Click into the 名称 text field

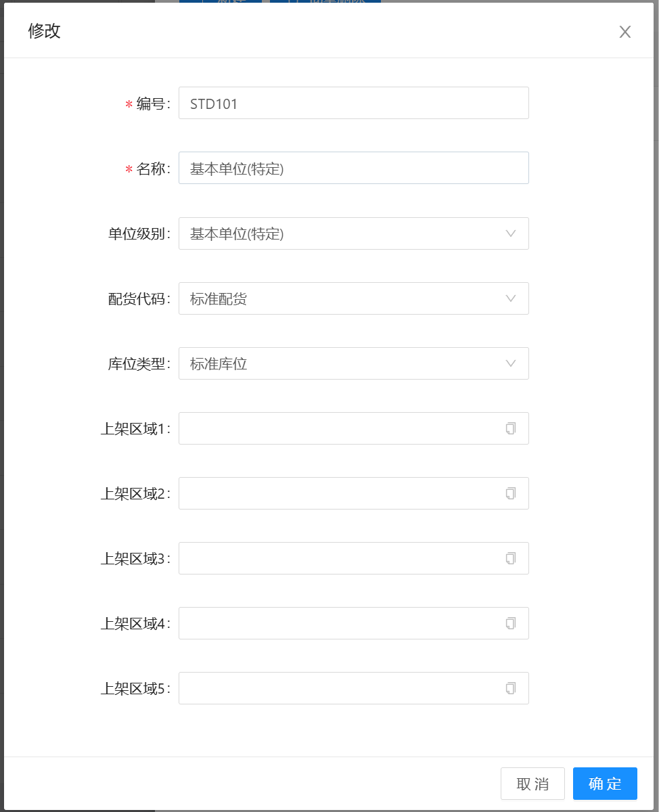tap(353, 168)
